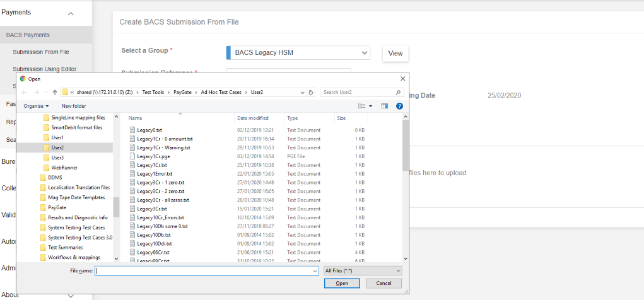Image resolution: width=644 pixels, height=300 pixels.
Task: Select file Legacy66Cr.txt
Action: [153, 252]
